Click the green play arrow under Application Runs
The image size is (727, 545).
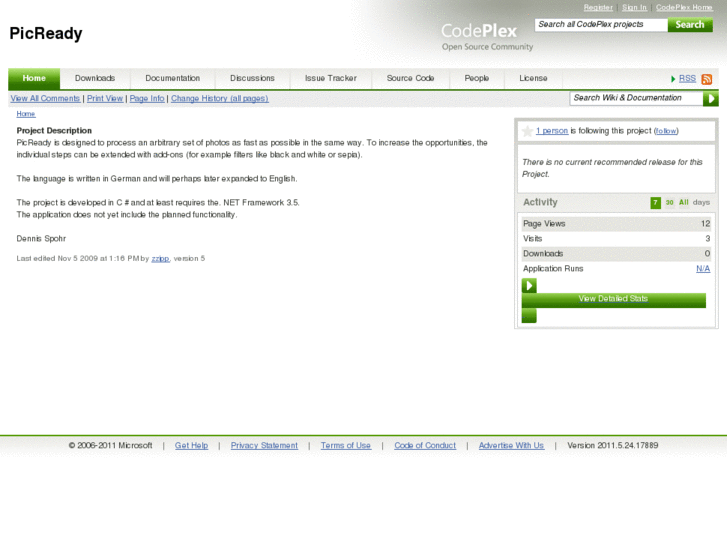tap(529, 285)
